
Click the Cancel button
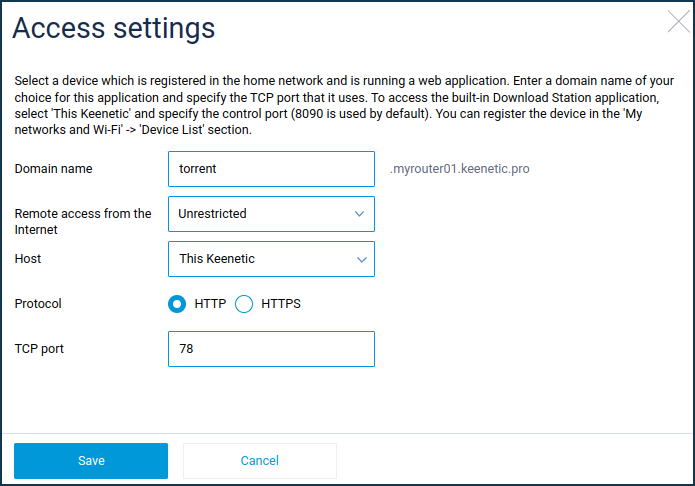click(260, 461)
